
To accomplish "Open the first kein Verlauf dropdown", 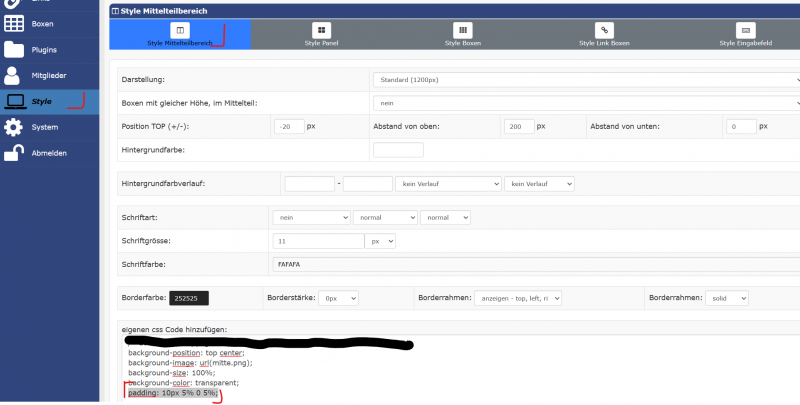I will pyautogui.click(x=448, y=184).
